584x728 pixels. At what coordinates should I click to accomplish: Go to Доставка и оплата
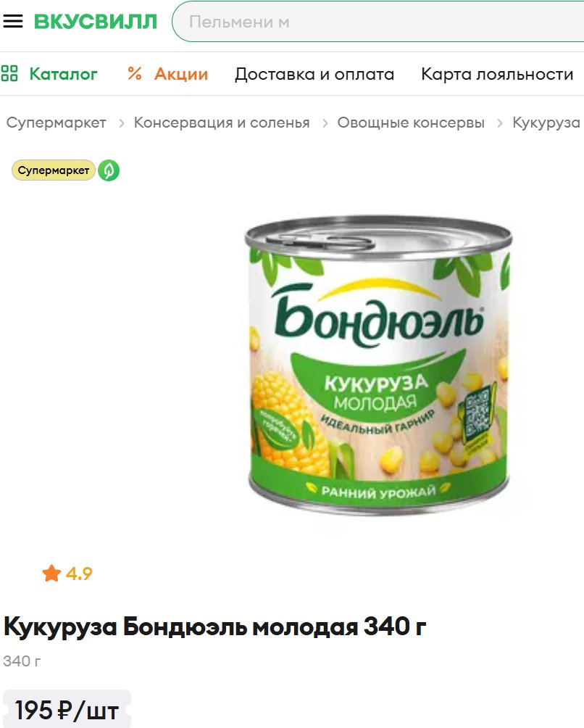click(314, 74)
